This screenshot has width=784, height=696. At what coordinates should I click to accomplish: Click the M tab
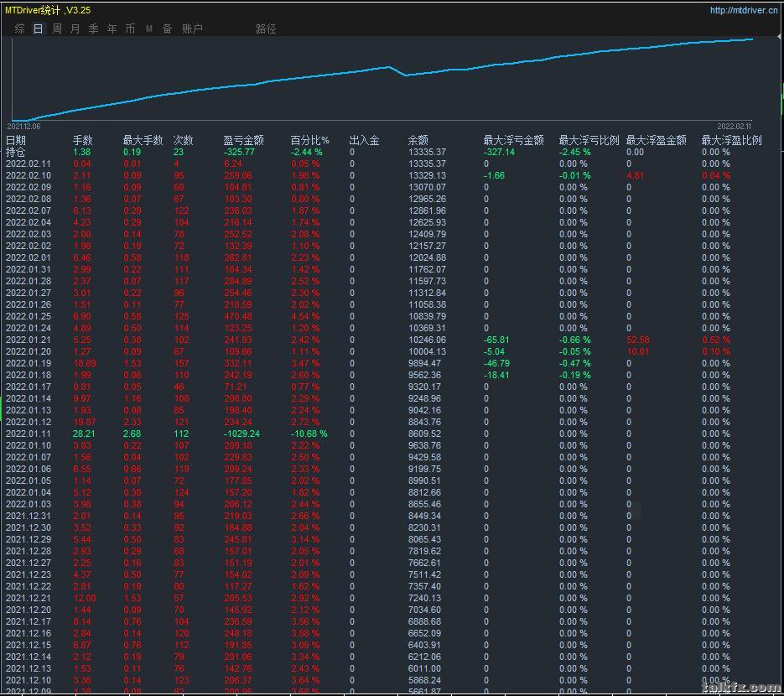(x=149, y=29)
